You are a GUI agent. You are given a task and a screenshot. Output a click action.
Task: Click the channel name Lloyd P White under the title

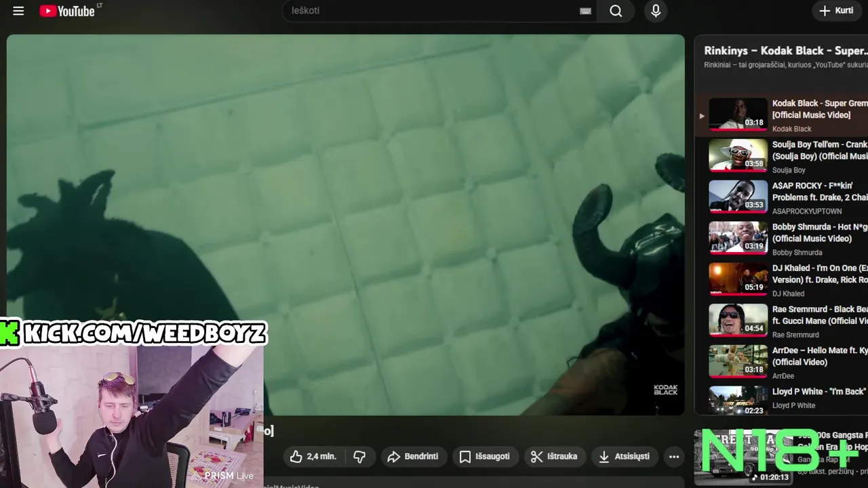(794, 405)
